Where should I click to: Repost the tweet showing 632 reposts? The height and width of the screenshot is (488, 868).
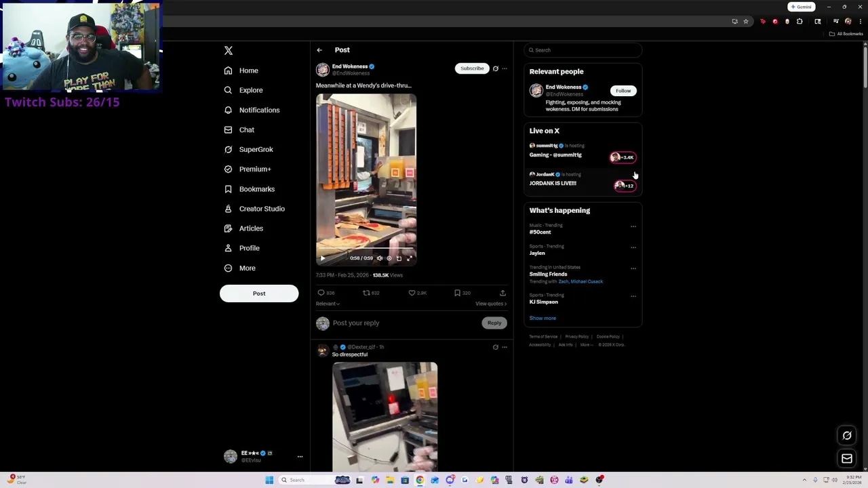[371, 293]
